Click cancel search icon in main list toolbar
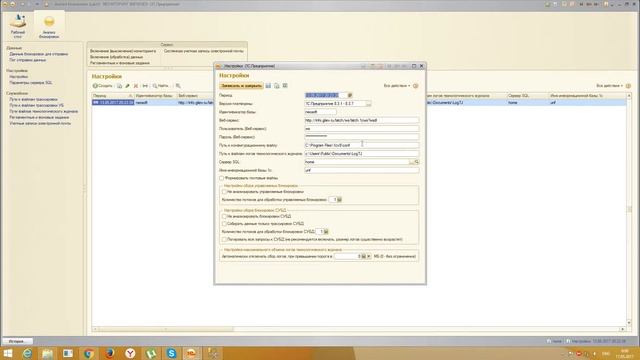This screenshot has width=640, height=360. [178, 86]
